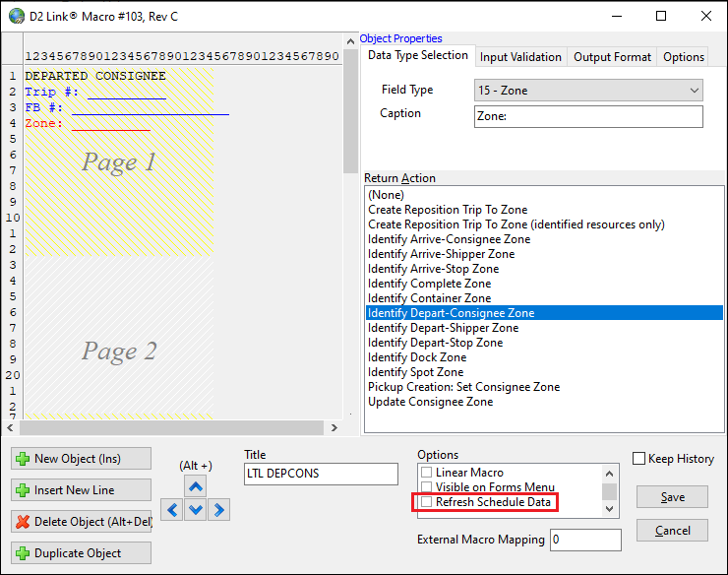Save the macro
The image size is (728, 575).
[672, 497]
